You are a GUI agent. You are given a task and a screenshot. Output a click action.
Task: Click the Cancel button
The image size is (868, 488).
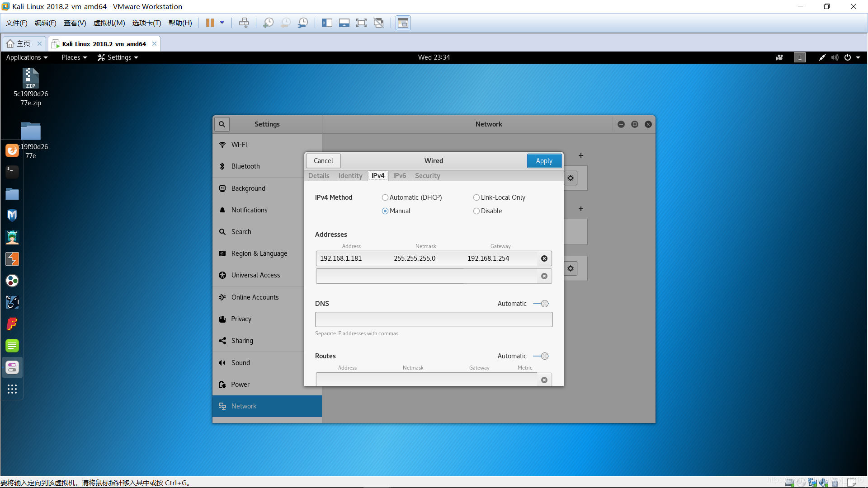(x=323, y=161)
